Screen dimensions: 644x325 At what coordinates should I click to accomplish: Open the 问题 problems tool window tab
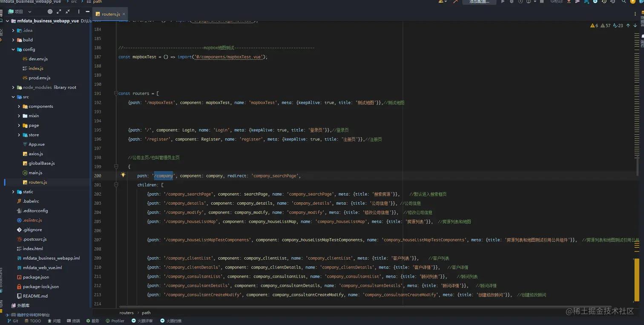click(x=54, y=321)
